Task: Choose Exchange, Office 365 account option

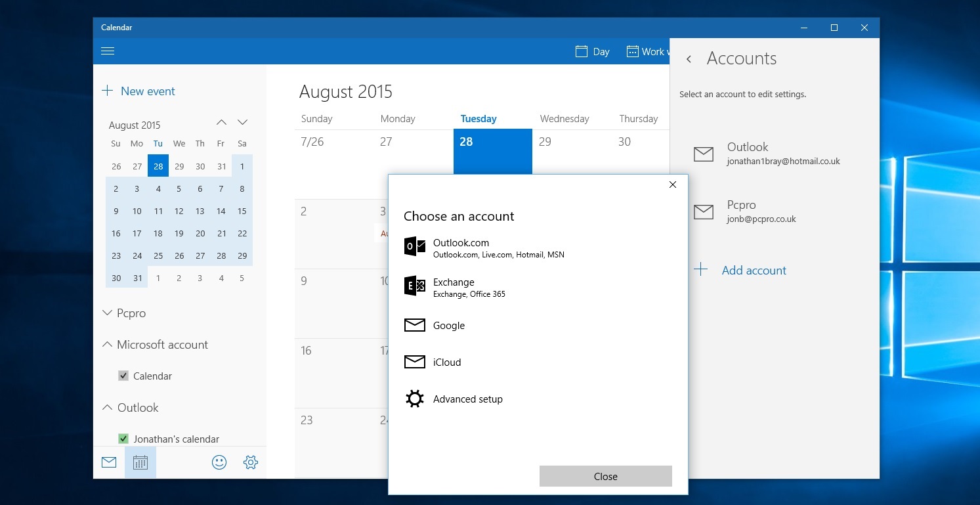Action: coord(454,287)
